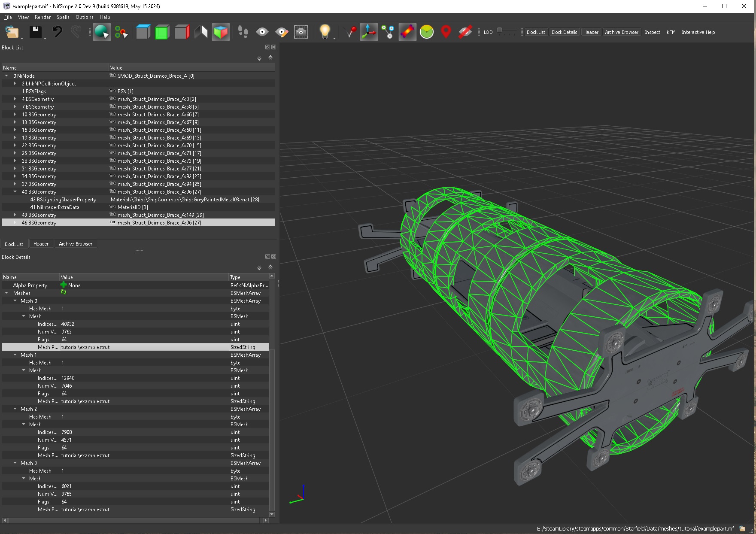Click the Mesh 0 Indices value 40932
Screen dimensions: 756x534
coord(68,324)
